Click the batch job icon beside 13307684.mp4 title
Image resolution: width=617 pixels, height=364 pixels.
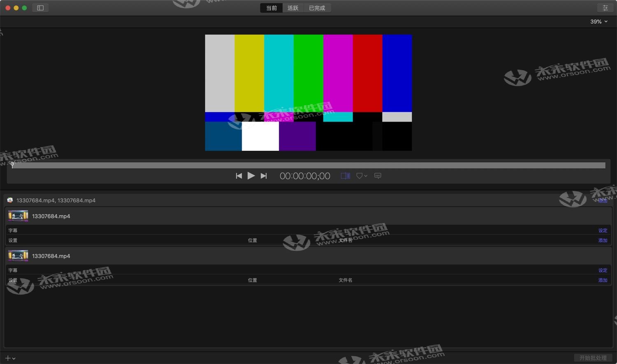click(9, 200)
